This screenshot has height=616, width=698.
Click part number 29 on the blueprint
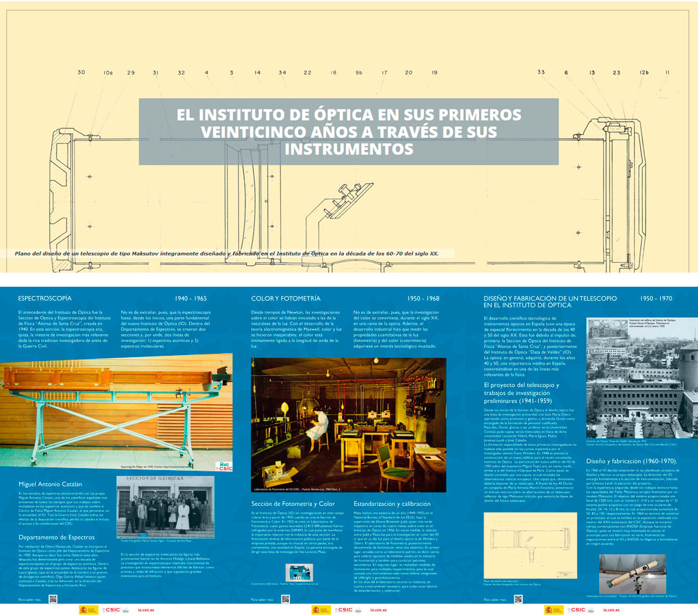[x=131, y=72]
